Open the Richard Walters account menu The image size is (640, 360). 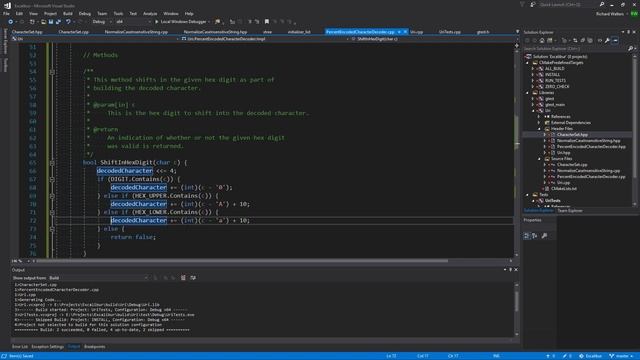pyautogui.click(x=609, y=13)
